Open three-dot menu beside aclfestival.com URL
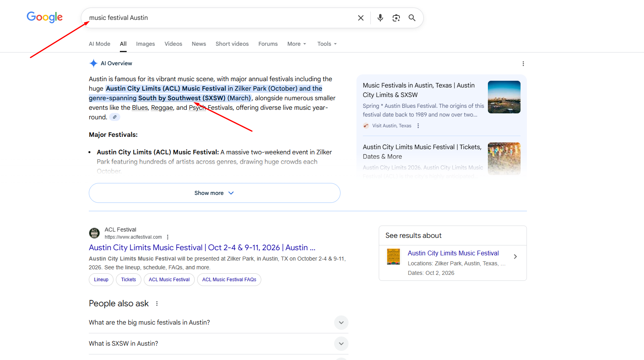Image resolution: width=644 pixels, height=360 pixels. (x=168, y=237)
